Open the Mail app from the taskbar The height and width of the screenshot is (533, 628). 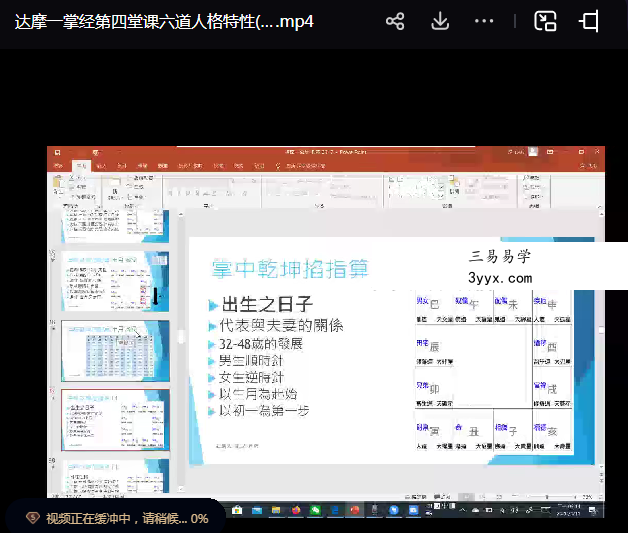[x=257, y=510]
